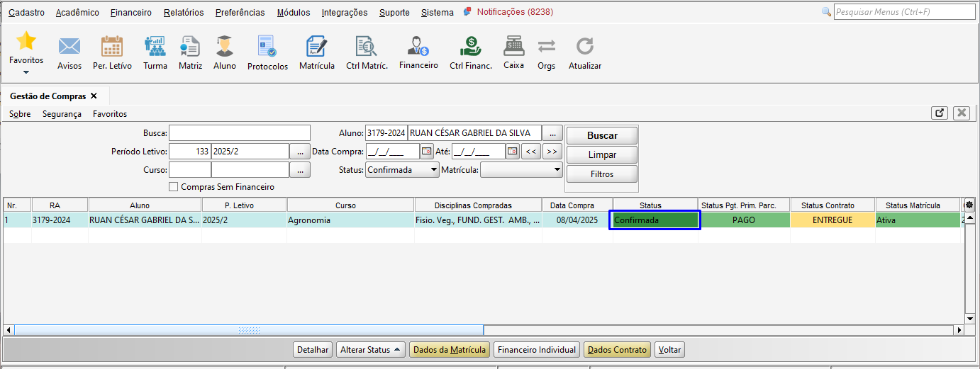Image resolution: width=980 pixels, height=369 pixels.
Task: Click the horizontal scrollbar right arrow
Action: coord(959,330)
